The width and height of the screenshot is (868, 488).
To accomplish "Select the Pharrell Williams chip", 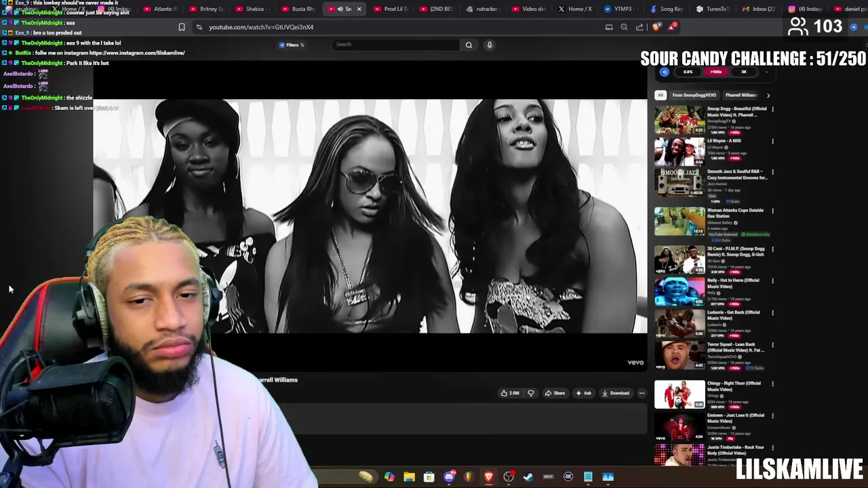I will pyautogui.click(x=741, y=96).
